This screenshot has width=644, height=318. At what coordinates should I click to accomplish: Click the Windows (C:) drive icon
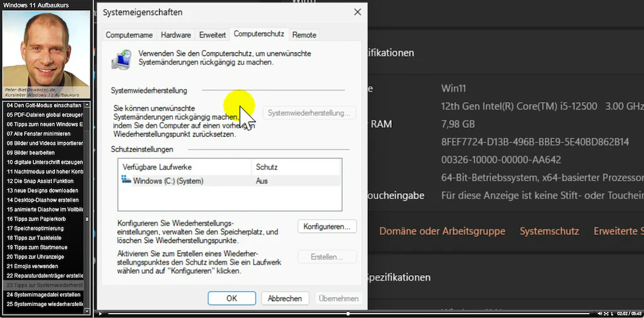click(126, 179)
